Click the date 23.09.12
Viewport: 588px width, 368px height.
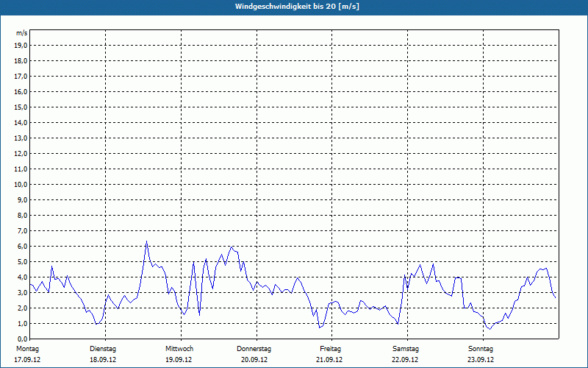(481, 360)
